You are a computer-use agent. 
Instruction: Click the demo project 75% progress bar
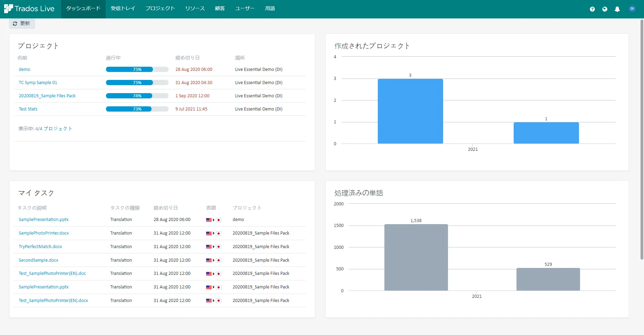point(137,70)
